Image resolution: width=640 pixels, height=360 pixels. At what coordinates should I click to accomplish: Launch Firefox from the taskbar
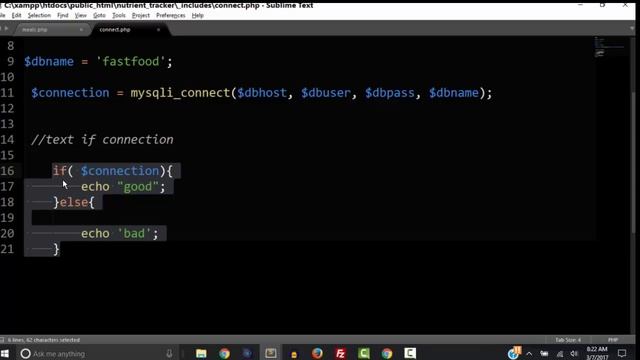[317, 353]
